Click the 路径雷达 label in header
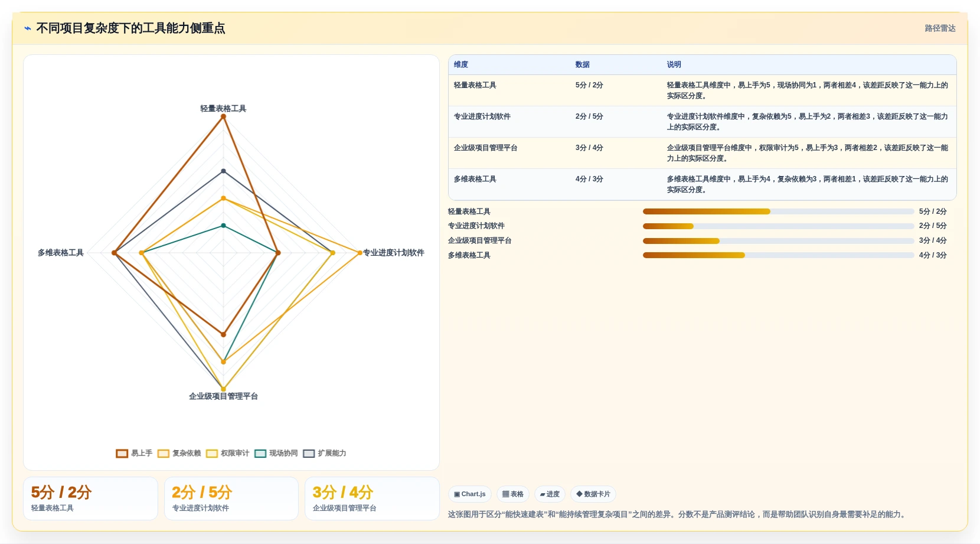 click(x=940, y=28)
